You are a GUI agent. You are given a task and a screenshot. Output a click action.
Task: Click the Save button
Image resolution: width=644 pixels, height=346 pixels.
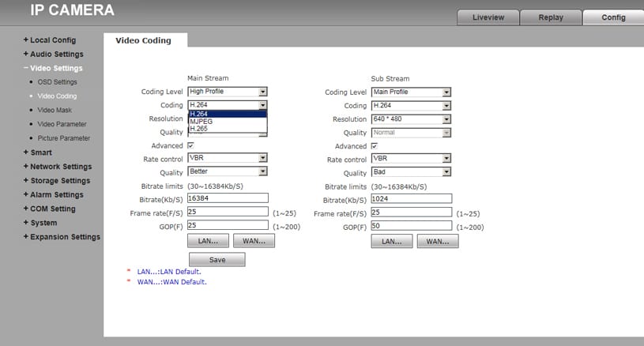pos(217,259)
